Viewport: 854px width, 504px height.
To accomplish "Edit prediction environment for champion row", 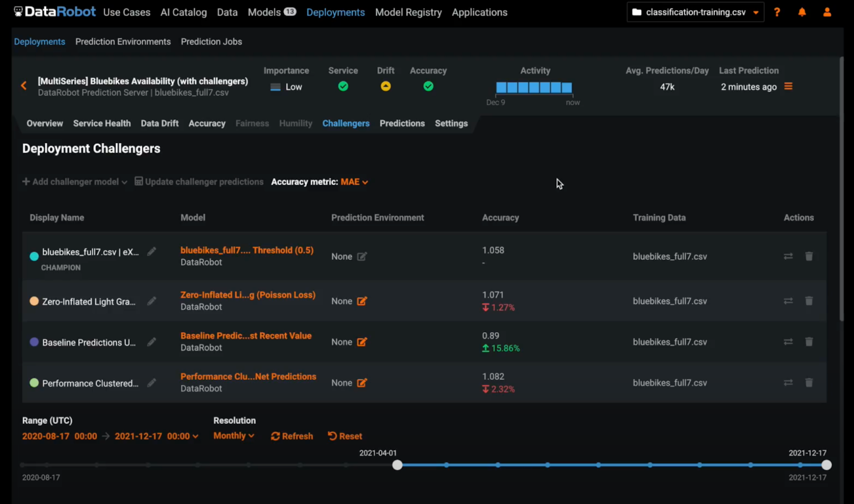I will coord(362,257).
